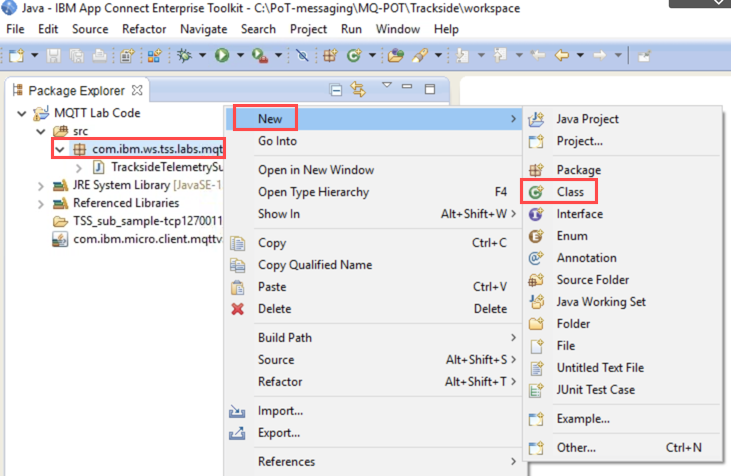This screenshot has height=476, width=731.
Task: Open the Navigate menu
Action: click(x=204, y=29)
